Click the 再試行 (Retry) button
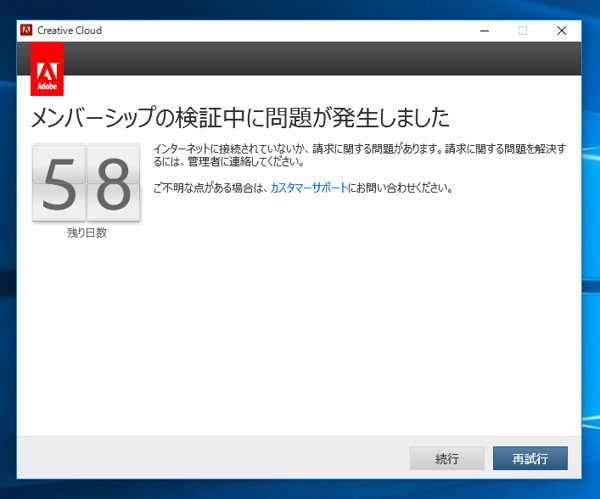 coord(530,458)
